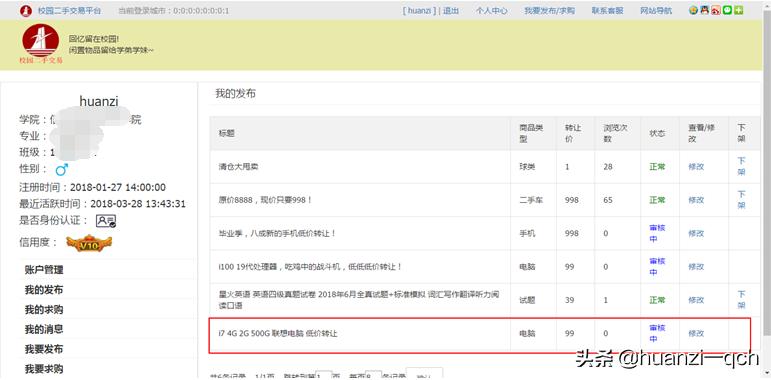Click the blue male gender symbol
This screenshot has width=771, height=380.
(x=61, y=170)
